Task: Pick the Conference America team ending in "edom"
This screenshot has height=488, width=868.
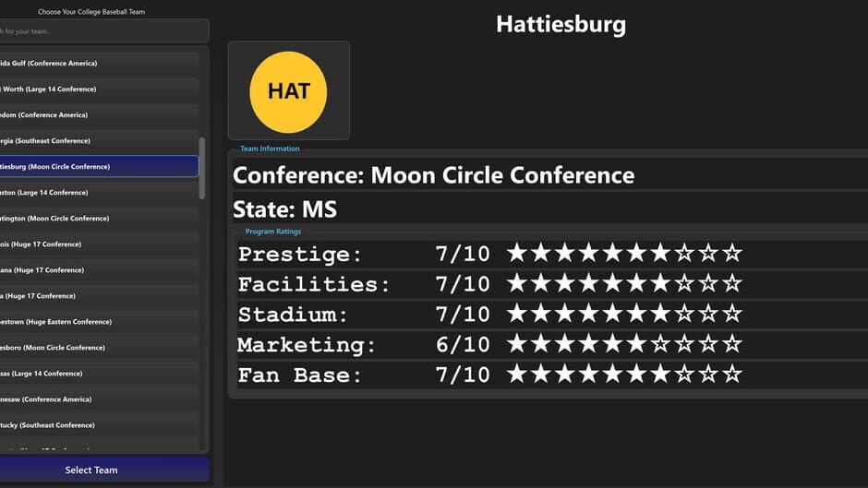Action: pyautogui.click(x=97, y=115)
